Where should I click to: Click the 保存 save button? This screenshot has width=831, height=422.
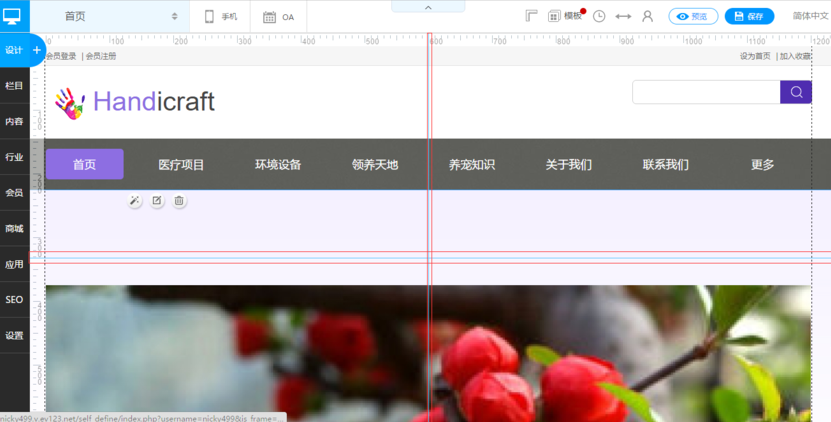point(749,16)
